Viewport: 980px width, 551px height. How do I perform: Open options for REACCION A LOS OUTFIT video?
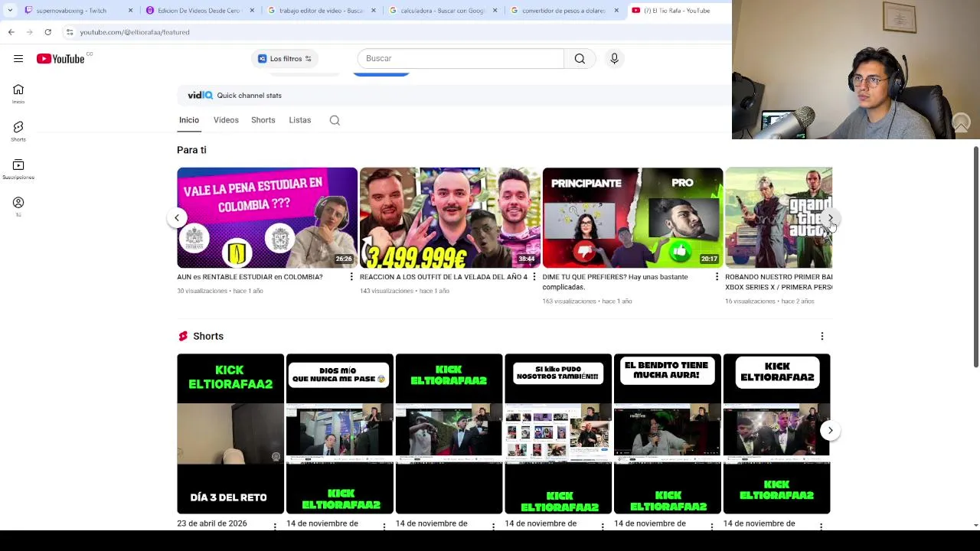(534, 277)
